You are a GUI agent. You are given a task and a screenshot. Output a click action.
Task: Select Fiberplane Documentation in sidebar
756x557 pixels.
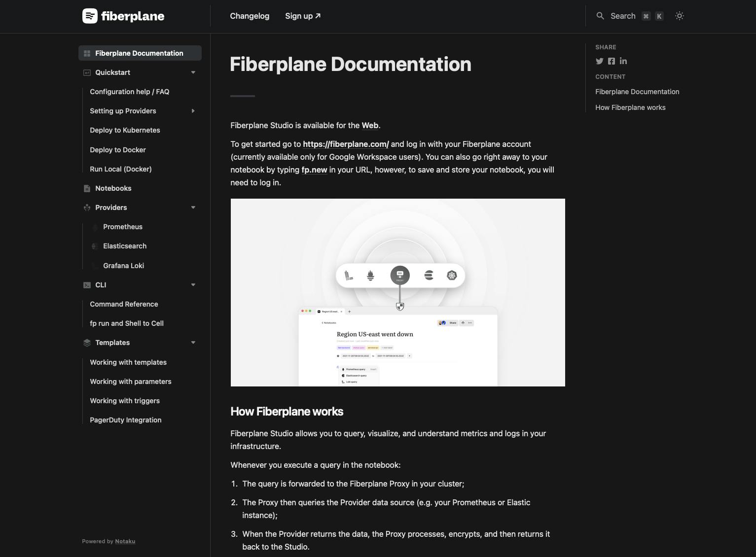pyautogui.click(x=140, y=53)
